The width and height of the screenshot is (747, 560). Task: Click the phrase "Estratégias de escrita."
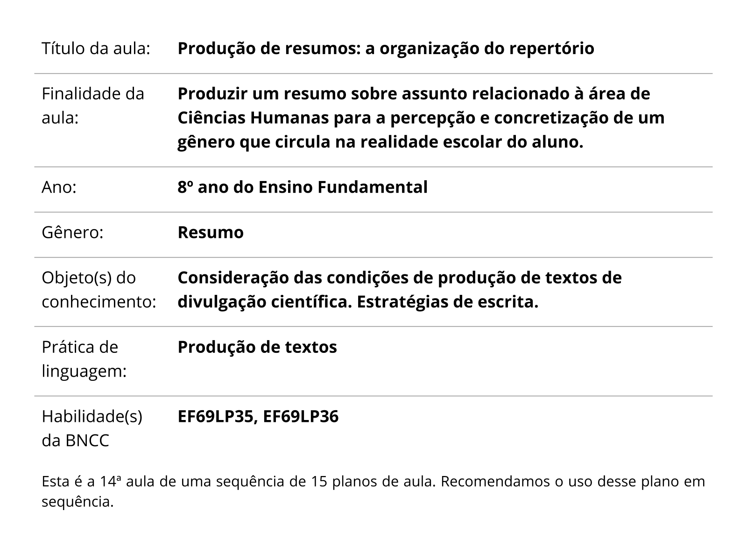tap(448, 302)
